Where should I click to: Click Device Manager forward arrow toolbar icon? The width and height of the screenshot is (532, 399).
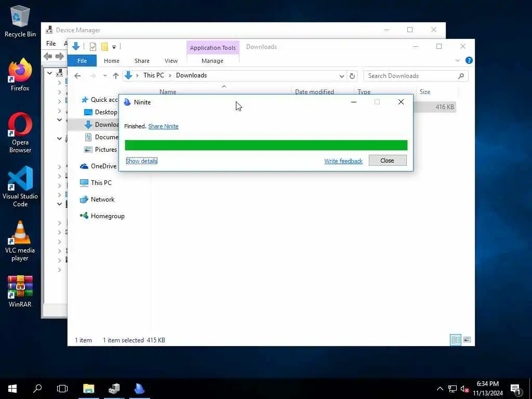pos(60,56)
